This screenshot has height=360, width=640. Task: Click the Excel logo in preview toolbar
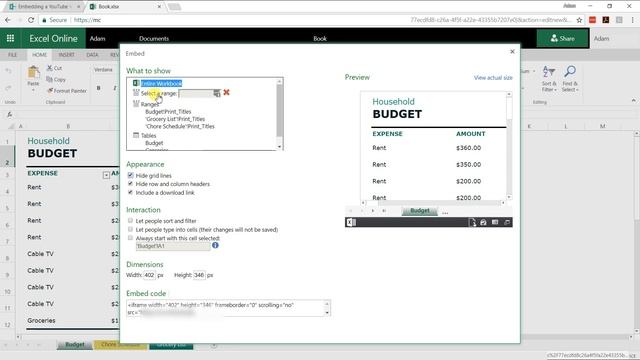click(x=350, y=222)
